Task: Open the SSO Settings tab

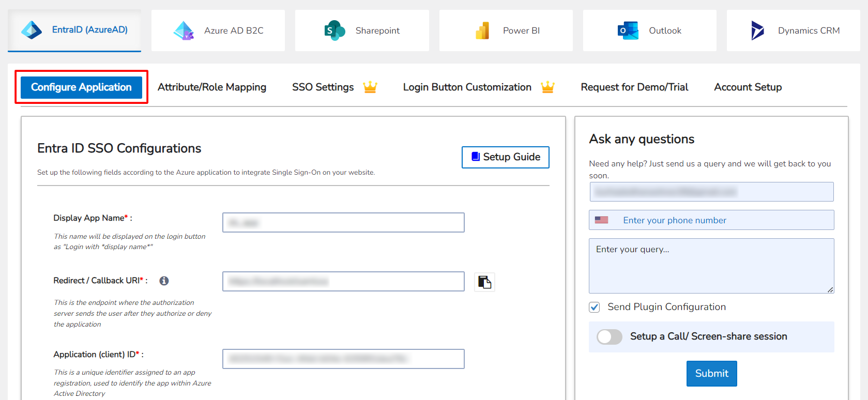Action: (x=323, y=87)
